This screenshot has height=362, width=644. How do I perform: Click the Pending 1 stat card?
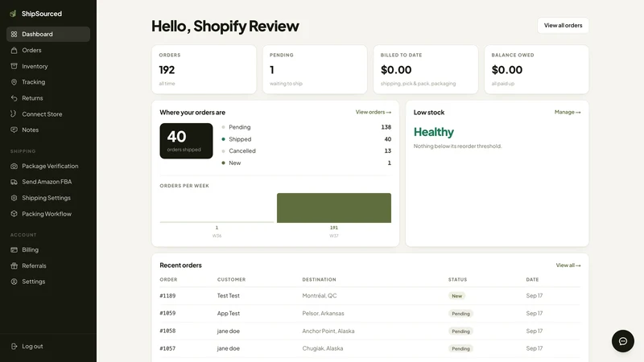[x=315, y=69]
